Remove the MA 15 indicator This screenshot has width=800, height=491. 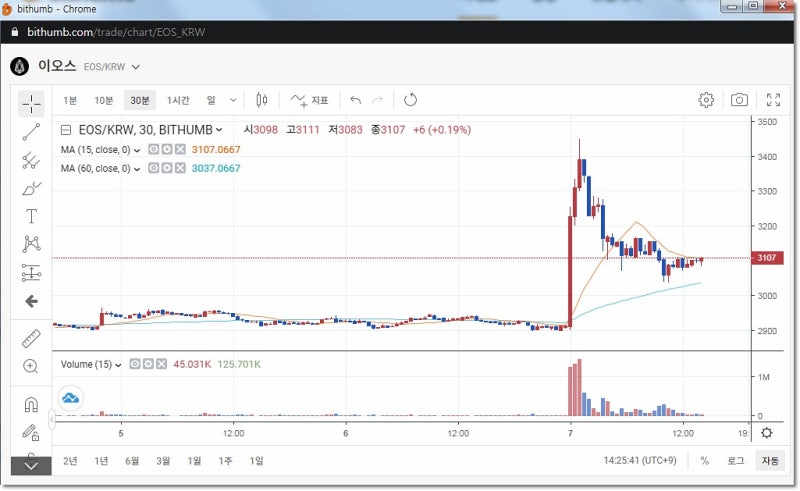(x=180, y=149)
